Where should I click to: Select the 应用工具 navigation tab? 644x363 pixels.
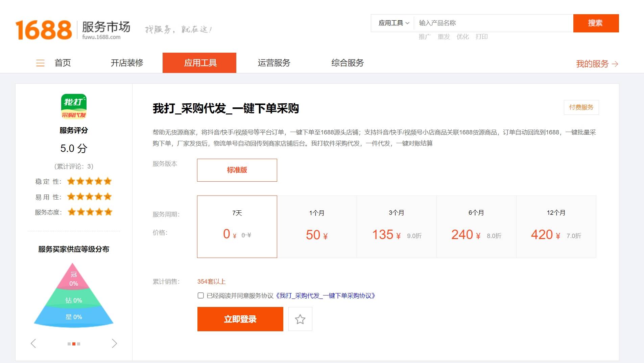pos(199,63)
